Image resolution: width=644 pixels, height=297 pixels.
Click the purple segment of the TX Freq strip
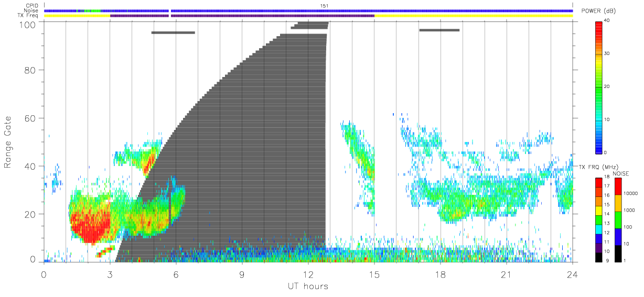click(x=242, y=16)
